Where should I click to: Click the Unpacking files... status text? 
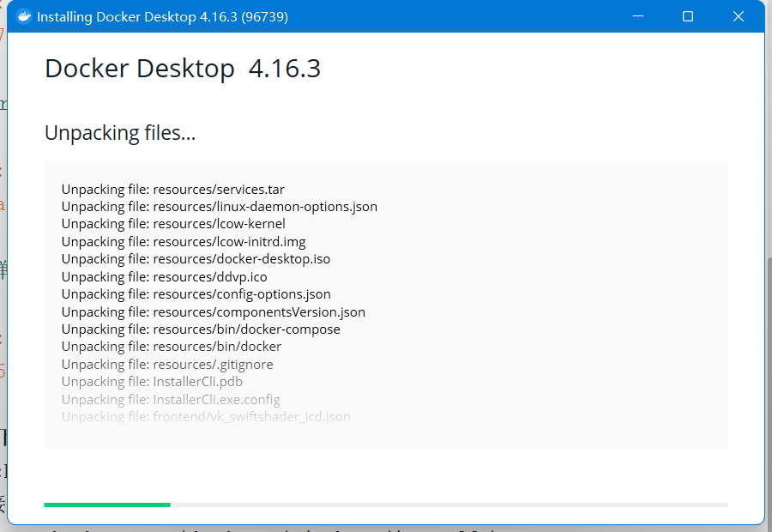point(119,132)
